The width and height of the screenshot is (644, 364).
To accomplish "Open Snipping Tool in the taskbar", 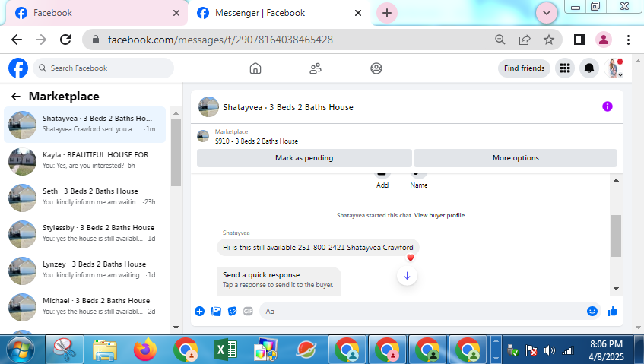I will pyautogui.click(x=65, y=350).
